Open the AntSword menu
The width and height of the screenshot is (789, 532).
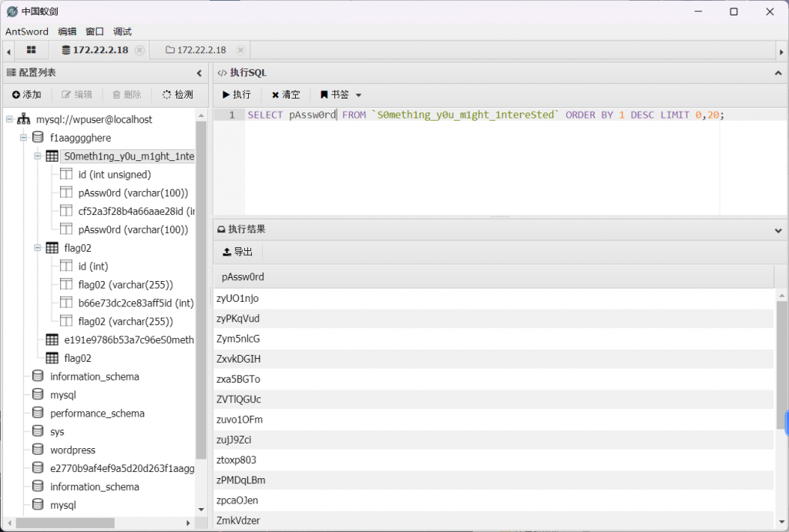point(27,31)
